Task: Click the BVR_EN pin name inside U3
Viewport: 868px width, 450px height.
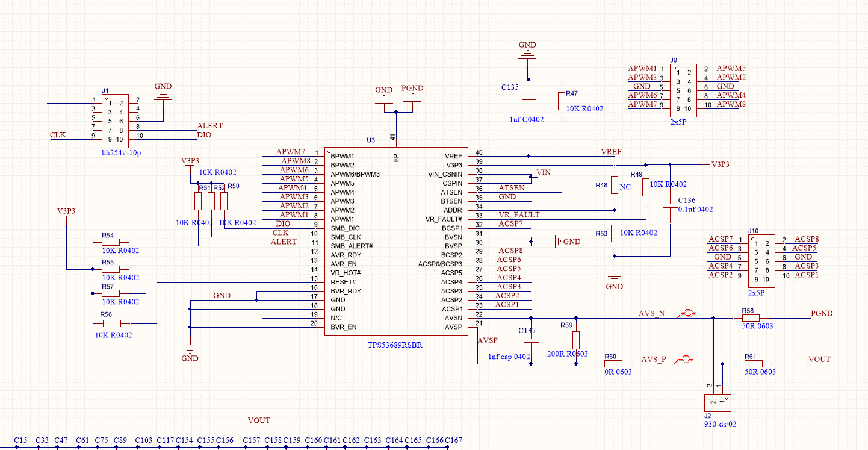Action: click(344, 327)
